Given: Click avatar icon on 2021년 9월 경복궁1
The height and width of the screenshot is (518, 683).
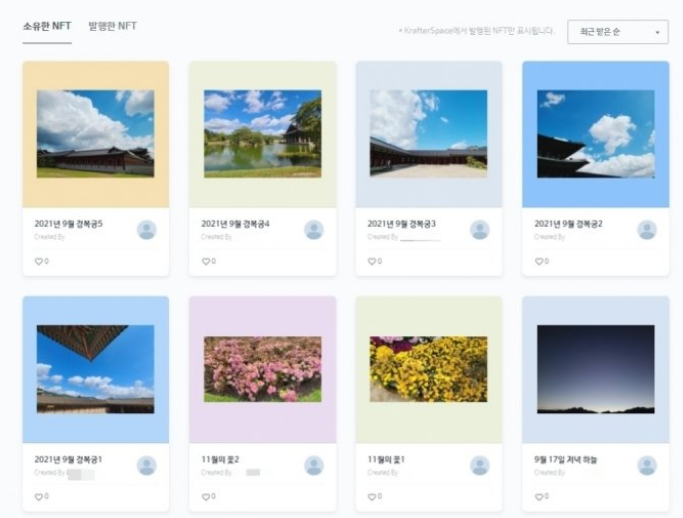Looking at the screenshot, I should tap(147, 465).
